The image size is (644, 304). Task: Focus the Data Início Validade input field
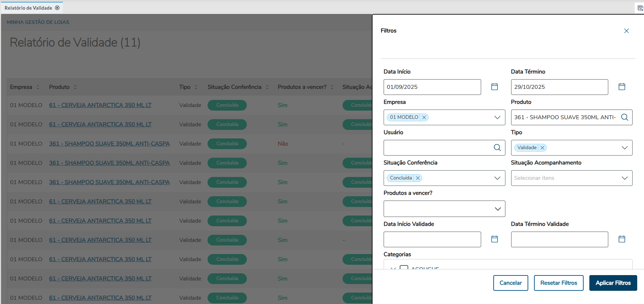point(432,239)
